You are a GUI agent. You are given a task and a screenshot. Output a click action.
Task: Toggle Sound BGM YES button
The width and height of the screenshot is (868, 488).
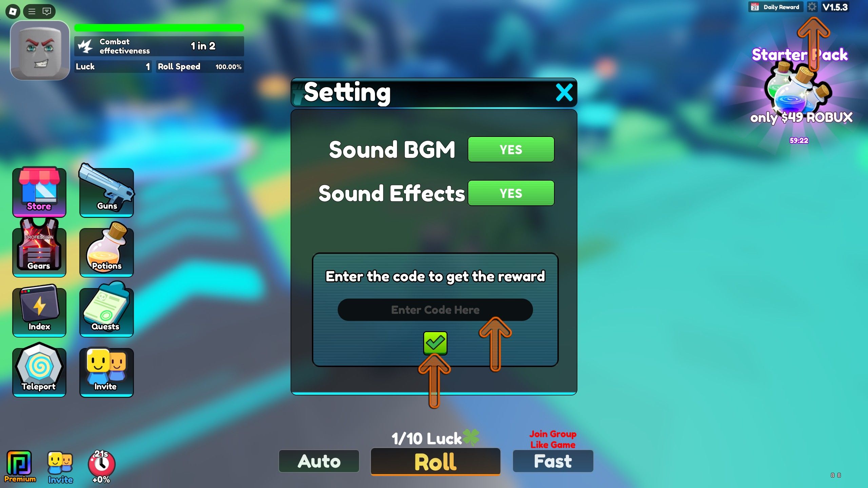click(x=511, y=149)
